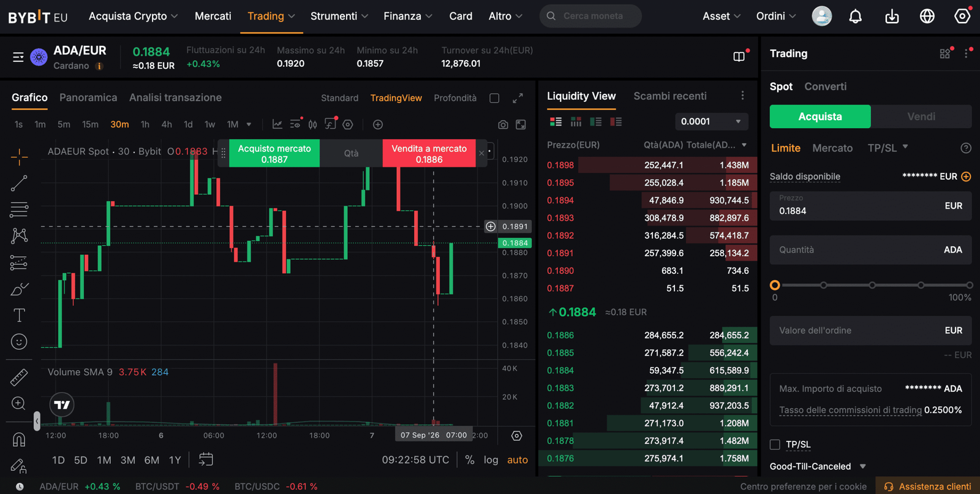Open the Ordini dropdown

pyautogui.click(x=776, y=16)
